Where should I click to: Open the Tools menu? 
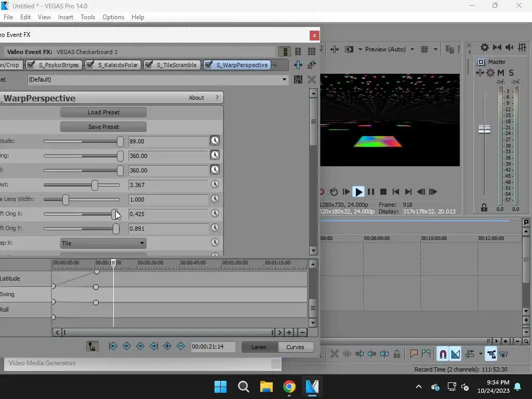click(88, 17)
